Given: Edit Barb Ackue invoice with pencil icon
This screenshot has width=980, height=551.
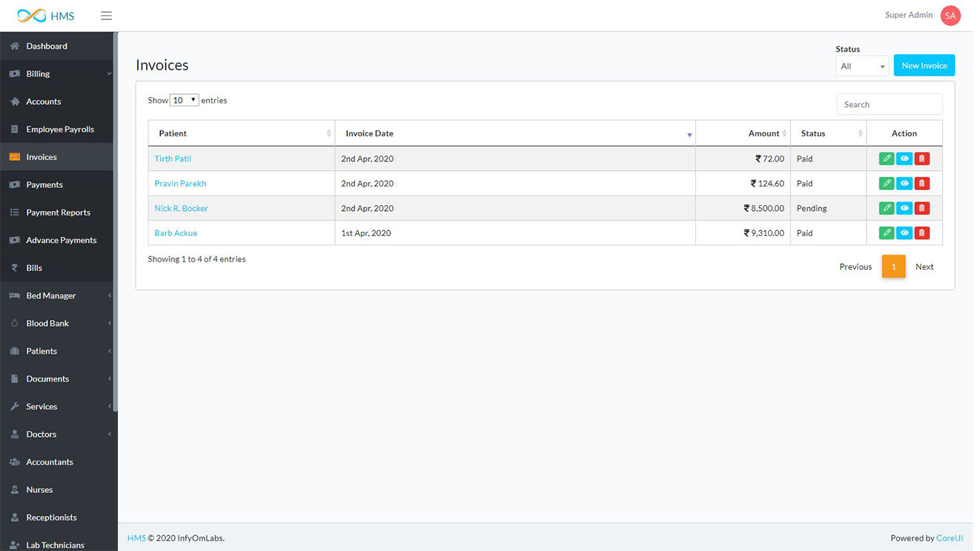Looking at the screenshot, I should click(x=886, y=233).
